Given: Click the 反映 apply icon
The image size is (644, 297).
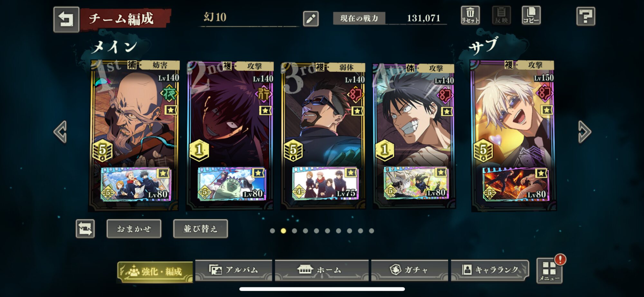Looking at the screenshot, I should point(501,15).
